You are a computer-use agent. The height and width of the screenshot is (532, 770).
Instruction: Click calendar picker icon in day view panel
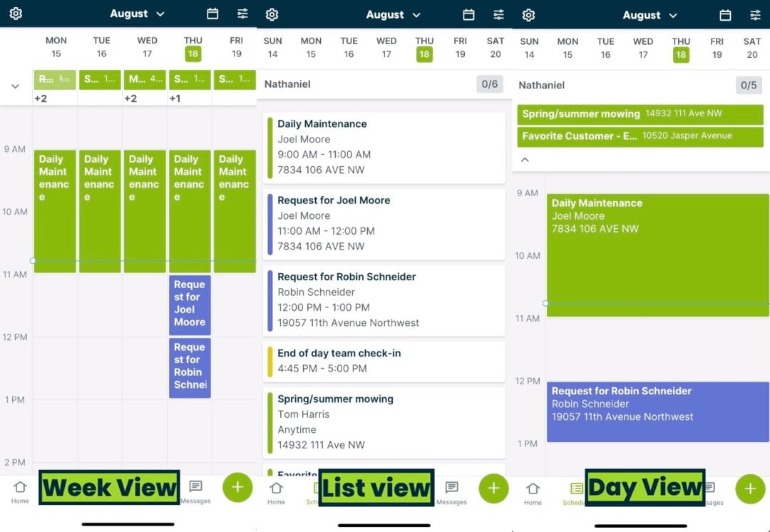pos(725,15)
